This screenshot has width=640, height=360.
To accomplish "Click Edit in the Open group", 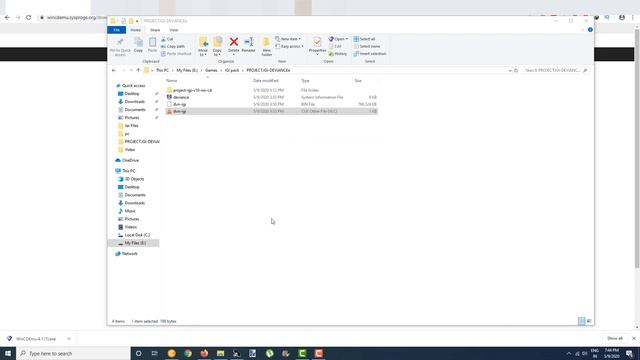I will point(335,47).
